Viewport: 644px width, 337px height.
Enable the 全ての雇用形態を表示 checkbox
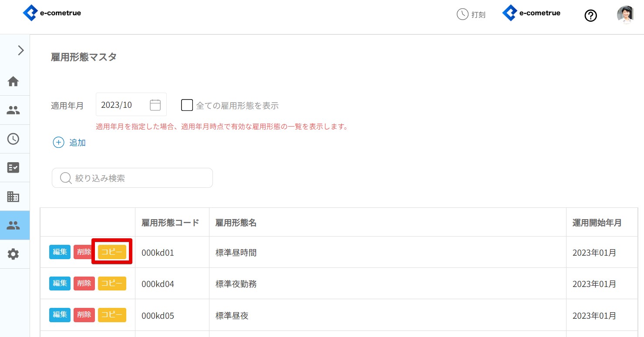pos(187,105)
